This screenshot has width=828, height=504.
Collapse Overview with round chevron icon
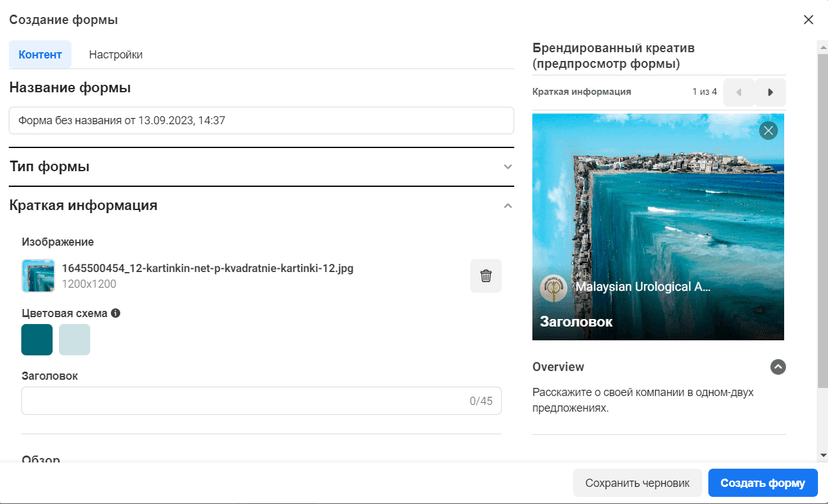coord(778,367)
